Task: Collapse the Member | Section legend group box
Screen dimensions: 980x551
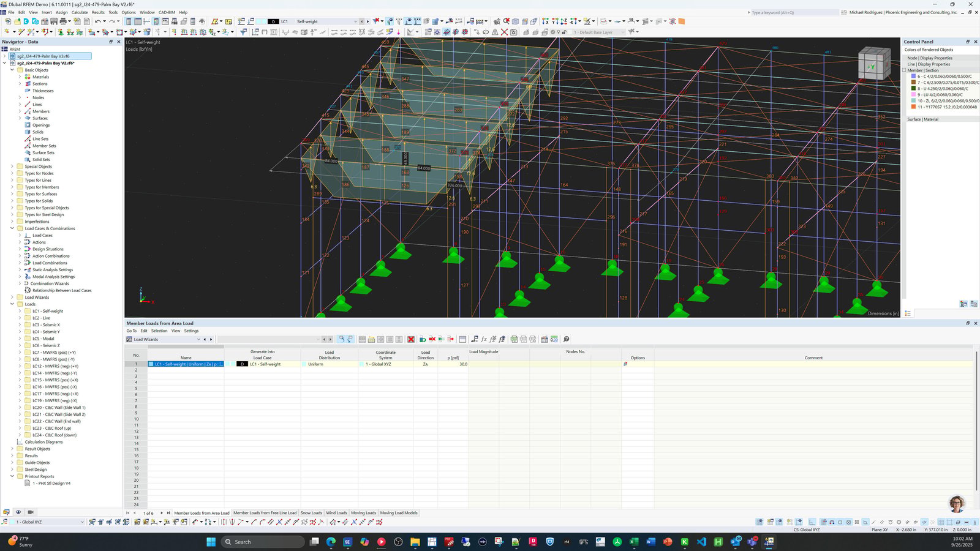Action: coord(904,70)
